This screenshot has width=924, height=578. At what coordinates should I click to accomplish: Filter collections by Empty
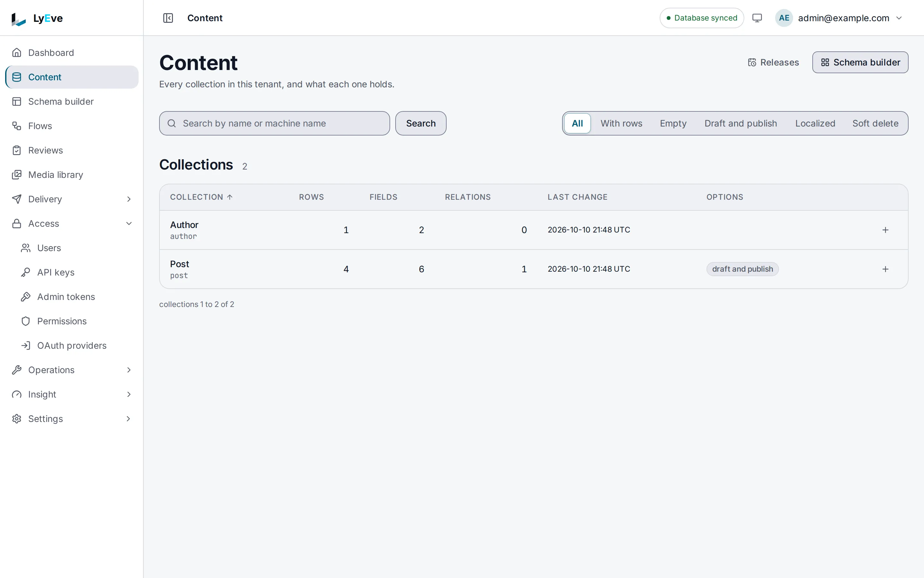point(673,124)
